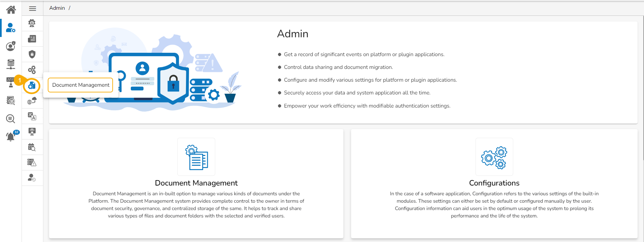Open the Configurations card title
644x242 pixels.
(x=494, y=183)
